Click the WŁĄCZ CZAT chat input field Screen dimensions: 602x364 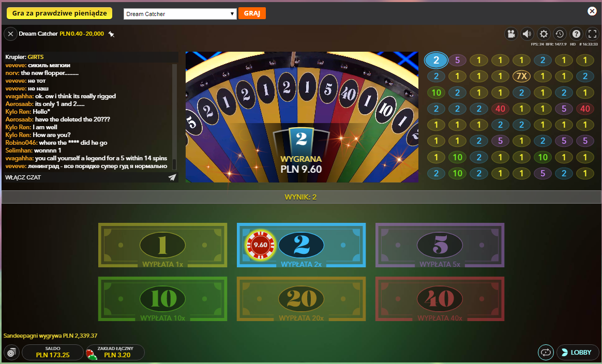(85, 177)
